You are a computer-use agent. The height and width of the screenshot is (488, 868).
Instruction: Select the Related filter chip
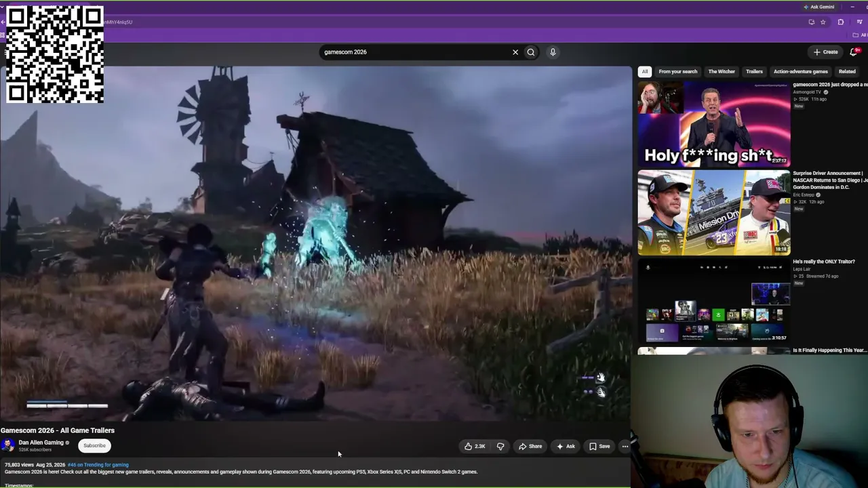[x=847, y=71]
